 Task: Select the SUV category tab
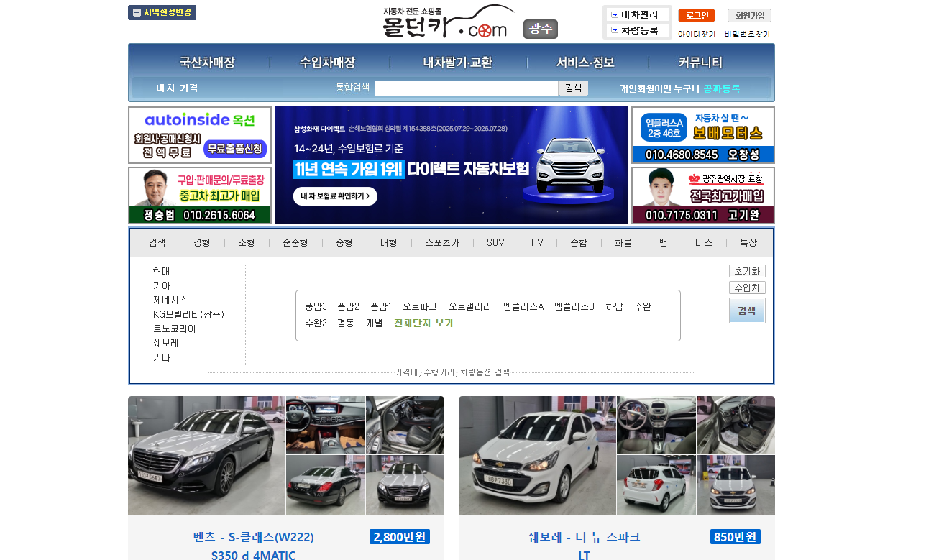pyautogui.click(x=495, y=243)
